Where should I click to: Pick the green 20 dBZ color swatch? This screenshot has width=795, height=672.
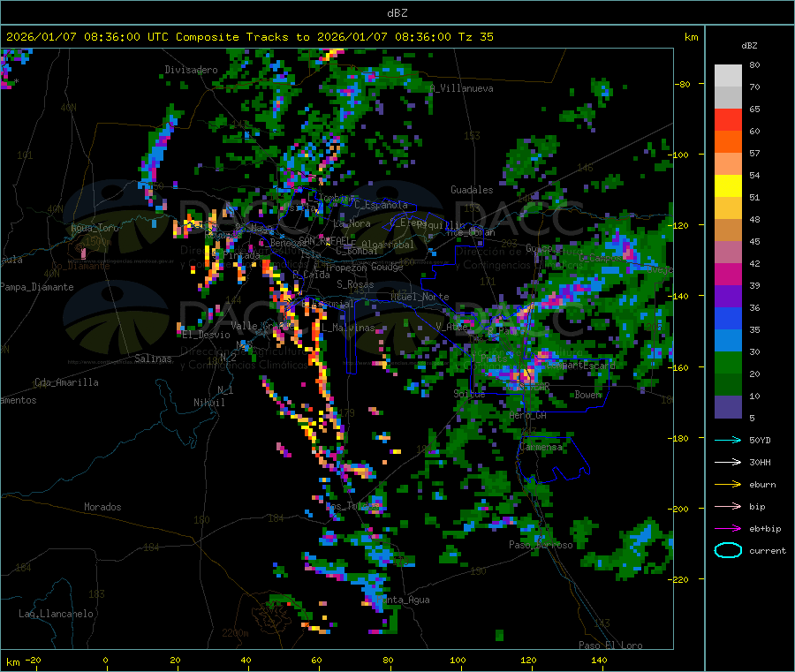pos(728,363)
